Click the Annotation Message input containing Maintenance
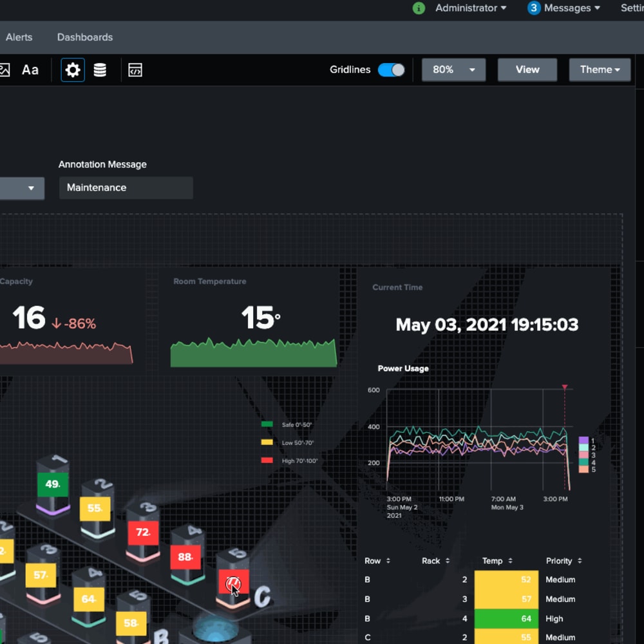Viewport: 644px width, 644px height. click(x=126, y=188)
